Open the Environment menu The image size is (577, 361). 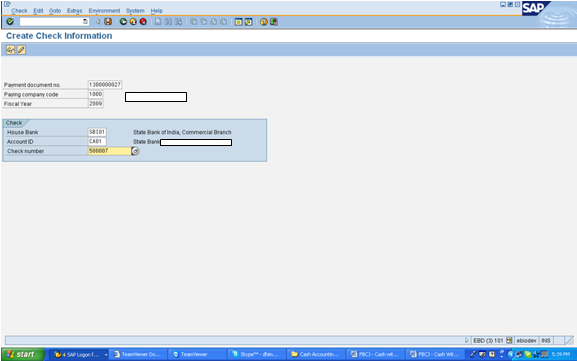[x=104, y=11]
